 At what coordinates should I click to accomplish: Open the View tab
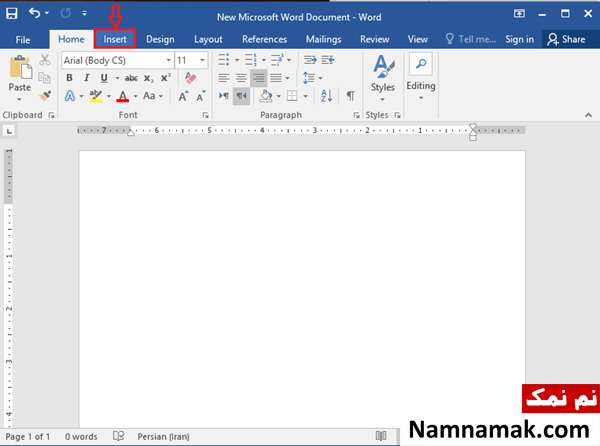pyautogui.click(x=417, y=39)
